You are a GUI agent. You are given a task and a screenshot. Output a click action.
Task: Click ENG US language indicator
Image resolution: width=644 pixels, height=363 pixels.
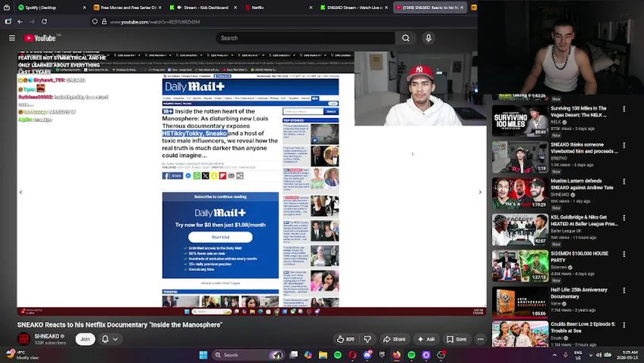point(578,355)
